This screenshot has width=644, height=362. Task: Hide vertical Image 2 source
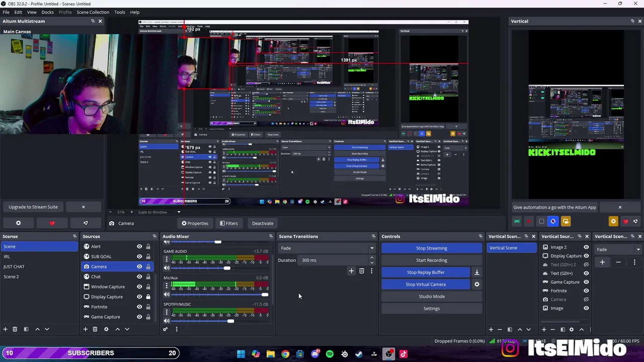tap(586, 247)
